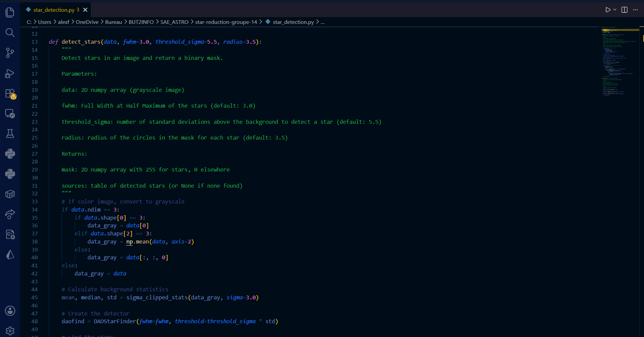
Task: Open the Explorer view in the activity bar
Action: [10, 12]
